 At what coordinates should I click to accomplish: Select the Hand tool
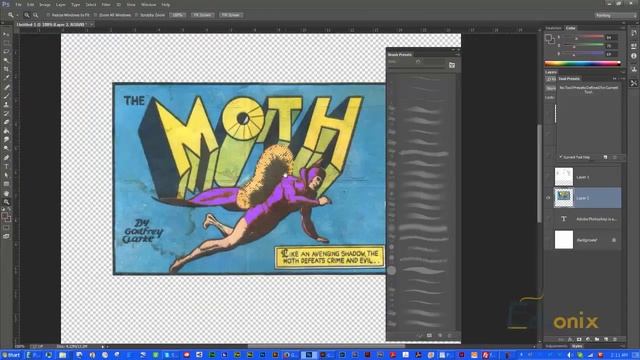[6, 193]
